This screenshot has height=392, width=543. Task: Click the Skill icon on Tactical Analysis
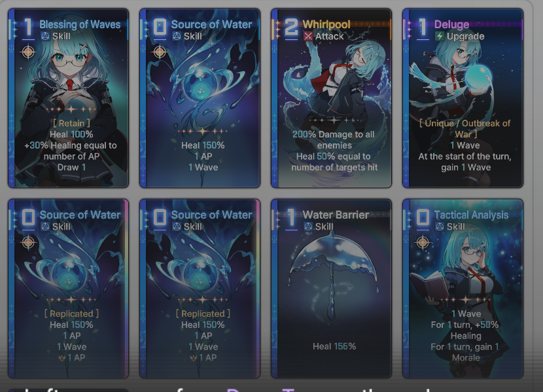440,226
